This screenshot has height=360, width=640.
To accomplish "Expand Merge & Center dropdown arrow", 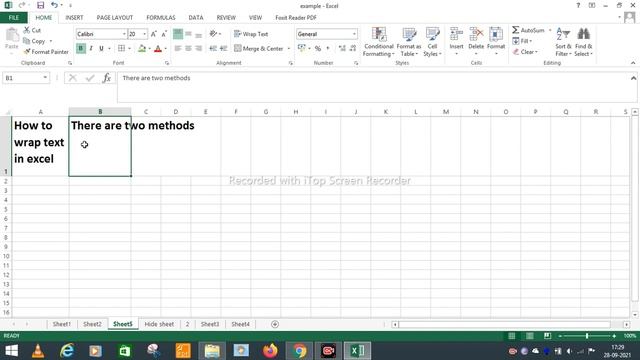I will (289, 49).
